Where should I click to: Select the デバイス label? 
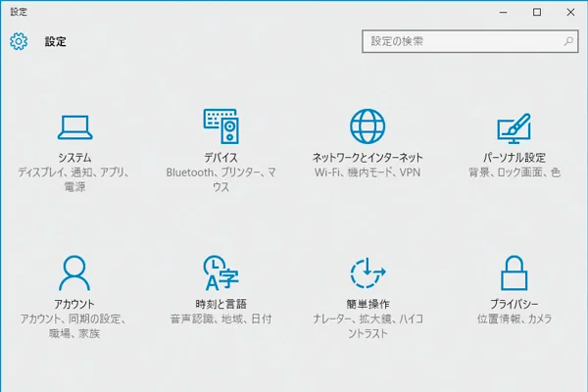coord(220,157)
